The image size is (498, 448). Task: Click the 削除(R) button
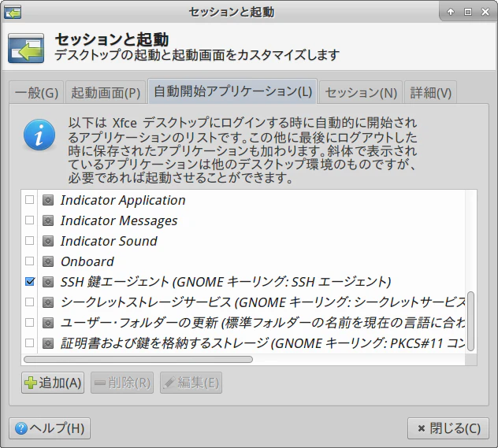point(122,383)
